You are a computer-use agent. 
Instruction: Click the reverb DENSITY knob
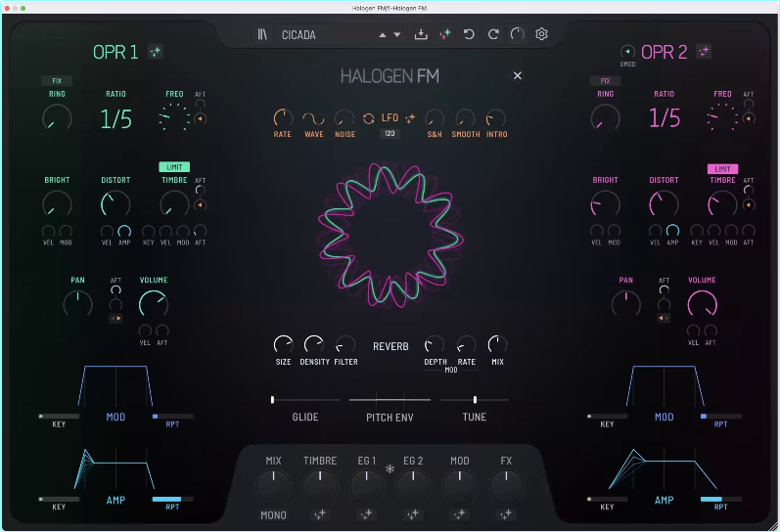pyautogui.click(x=314, y=344)
